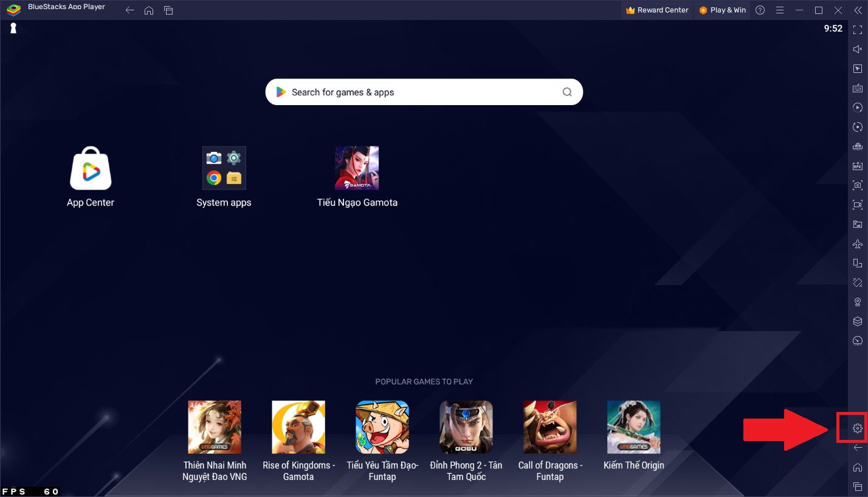Click the POPULAR GAMES TO PLAY heading
The width and height of the screenshot is (868, 497).
tap(424, 382)
